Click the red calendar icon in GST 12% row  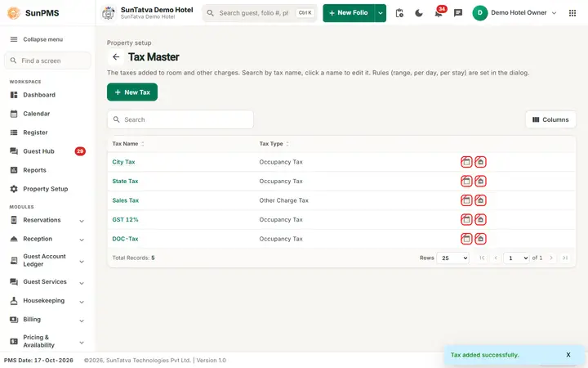[466, 220]
